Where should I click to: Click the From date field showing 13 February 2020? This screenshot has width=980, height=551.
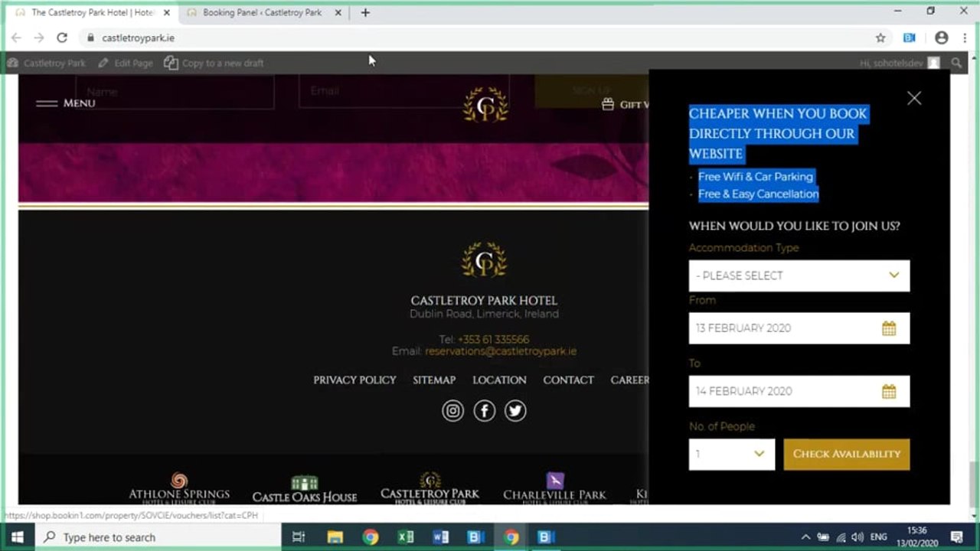(799, 328)
